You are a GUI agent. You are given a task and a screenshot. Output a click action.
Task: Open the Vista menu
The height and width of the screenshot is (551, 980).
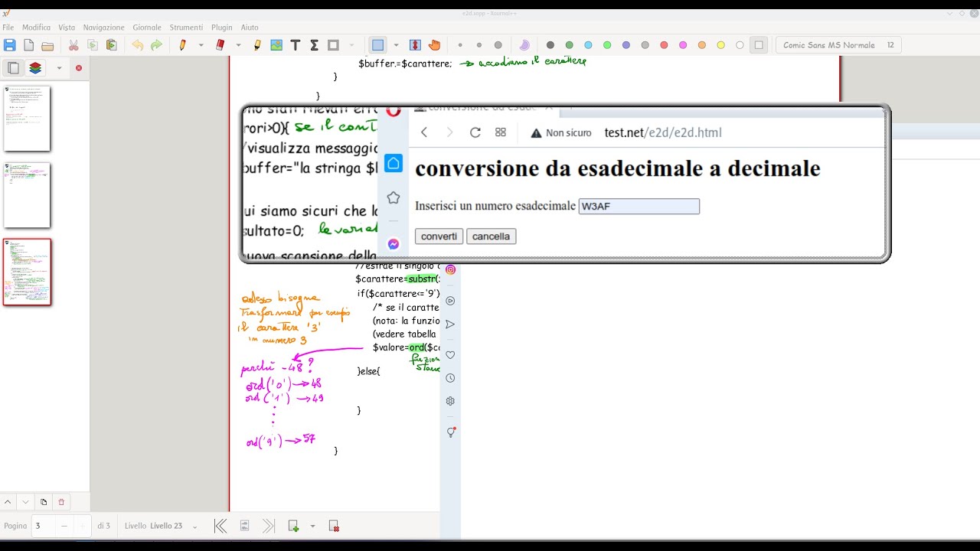67,27
